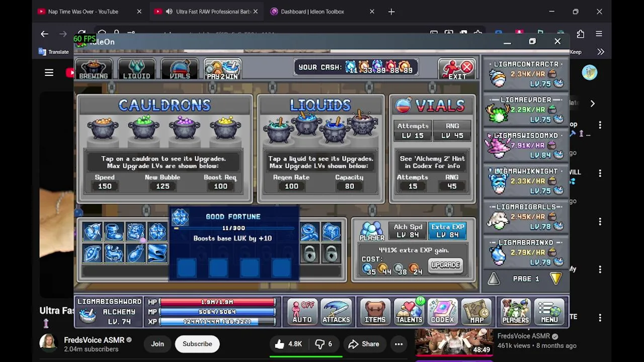644x362 pixels.
Task: Open the Brewing tab in alchemy
Action: tap(94, 69)
